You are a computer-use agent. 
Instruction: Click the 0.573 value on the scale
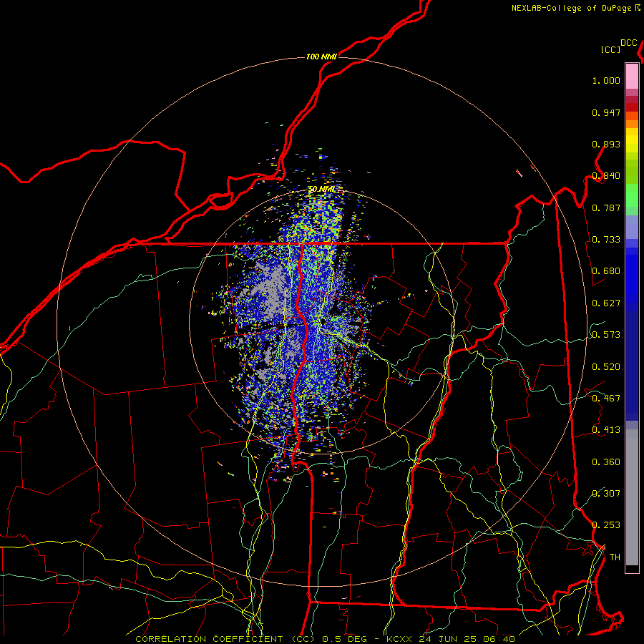coord(606,335)
